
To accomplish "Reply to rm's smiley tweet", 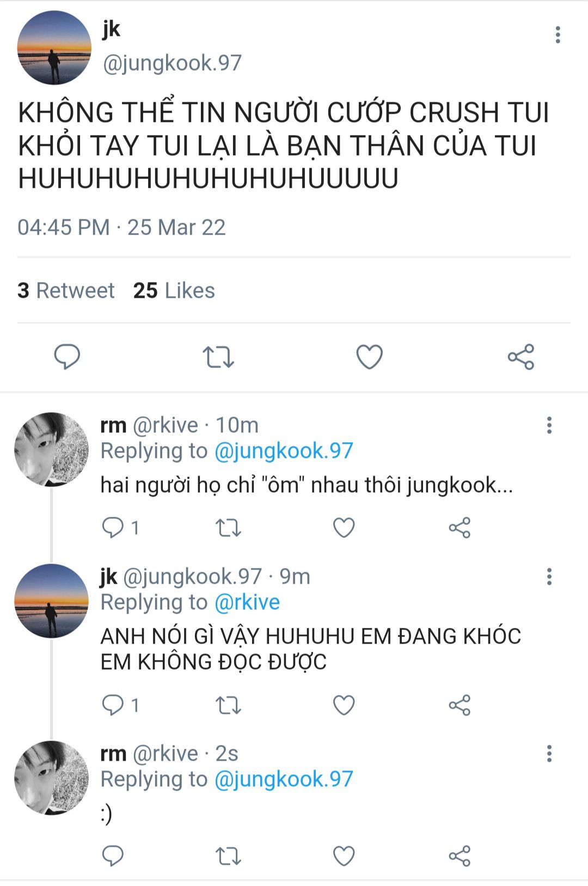I will coord(113,856).
